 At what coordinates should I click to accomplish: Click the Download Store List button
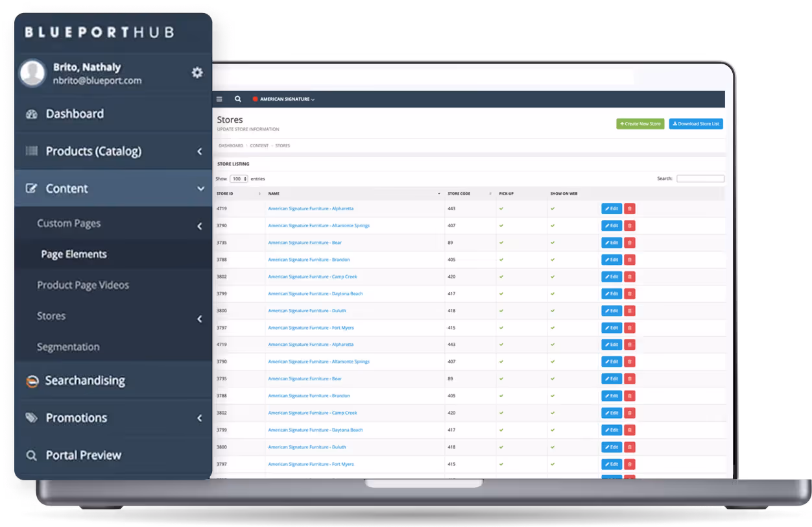[x=696, y=123]
